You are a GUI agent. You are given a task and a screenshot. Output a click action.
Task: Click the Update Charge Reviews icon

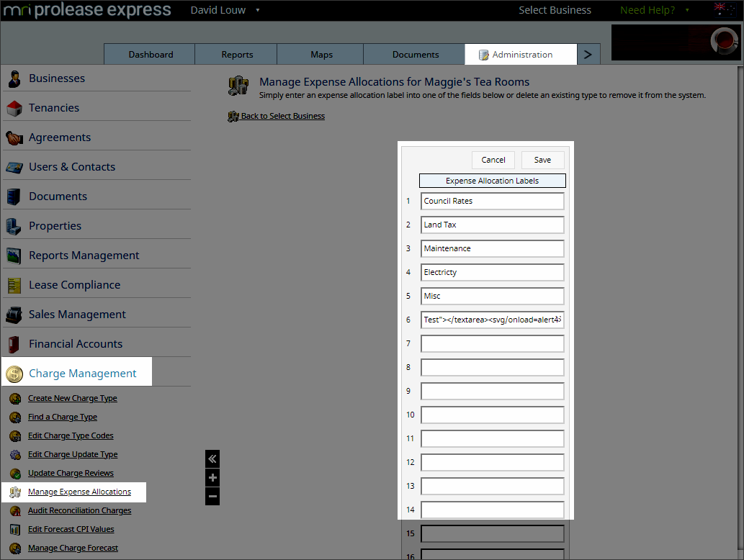click(15, 474)
